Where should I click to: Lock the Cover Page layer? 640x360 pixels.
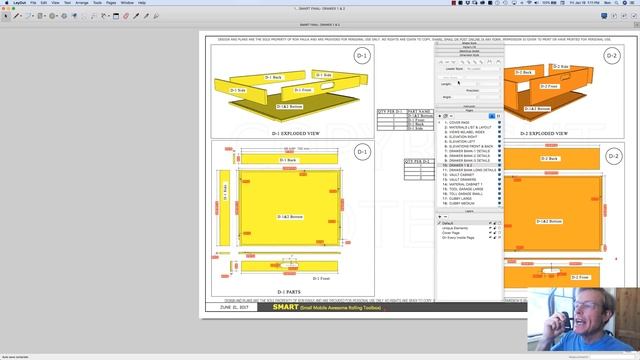click(495, 233)
